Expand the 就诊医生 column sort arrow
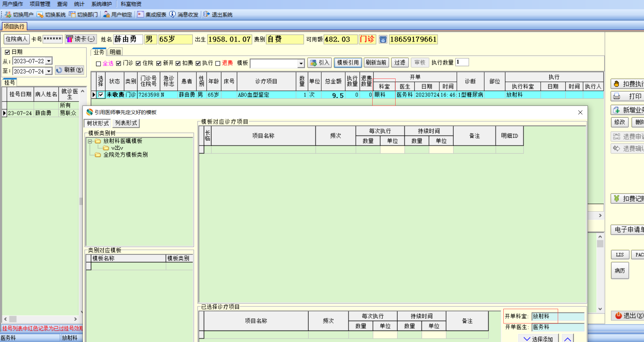This screenshot has width=644, height=342. 82,91
